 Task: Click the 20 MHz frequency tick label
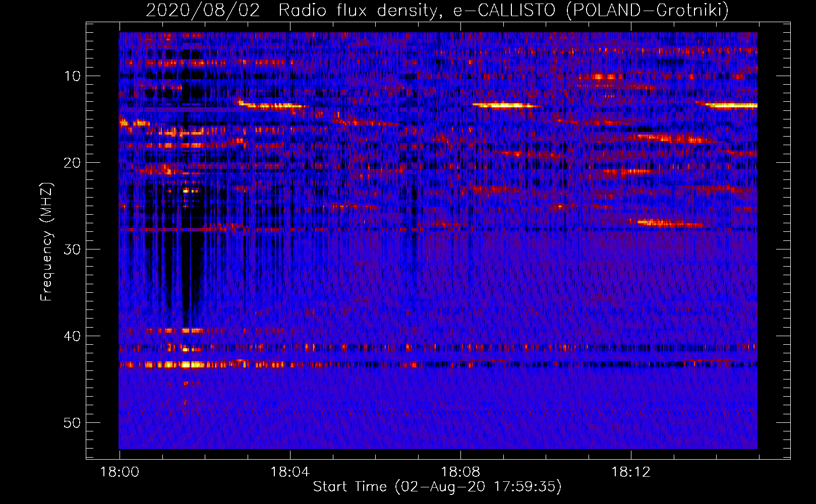(73, 163)
